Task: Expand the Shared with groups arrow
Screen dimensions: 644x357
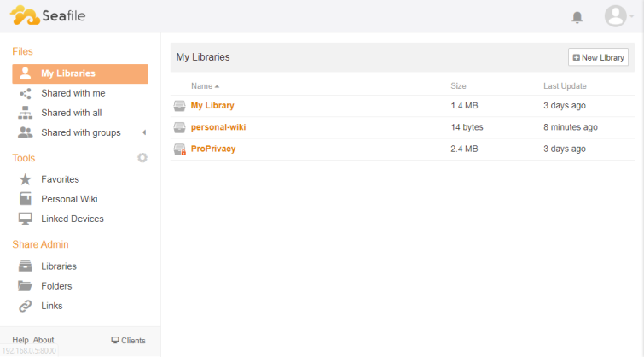Action: point(144,132)
